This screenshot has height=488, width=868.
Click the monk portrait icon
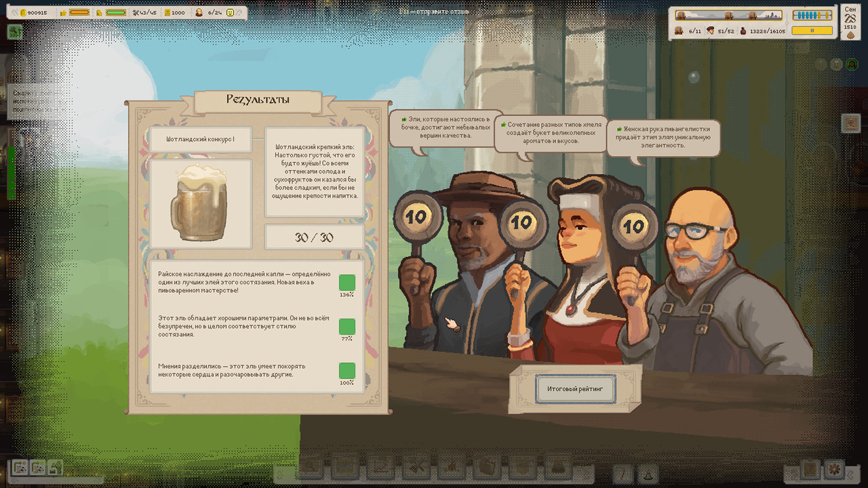coord(199,12)
